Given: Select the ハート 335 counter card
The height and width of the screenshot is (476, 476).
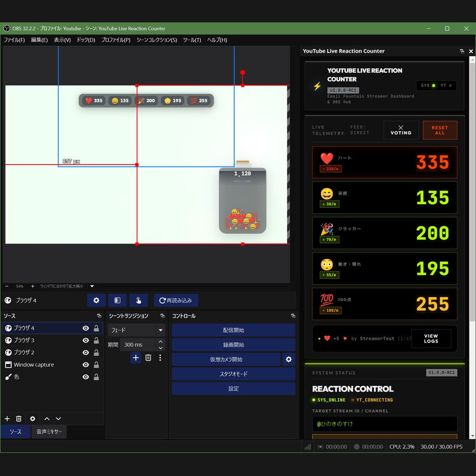Looking at the screenshot, I should [x=384, y=162].
